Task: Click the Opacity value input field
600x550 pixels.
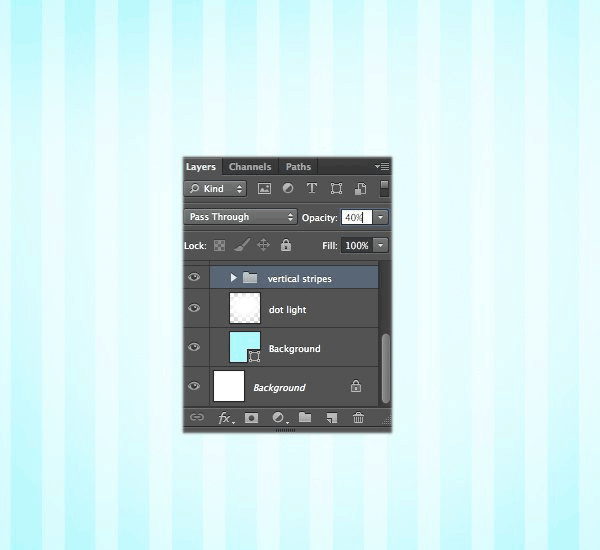Action: [357, 217]
